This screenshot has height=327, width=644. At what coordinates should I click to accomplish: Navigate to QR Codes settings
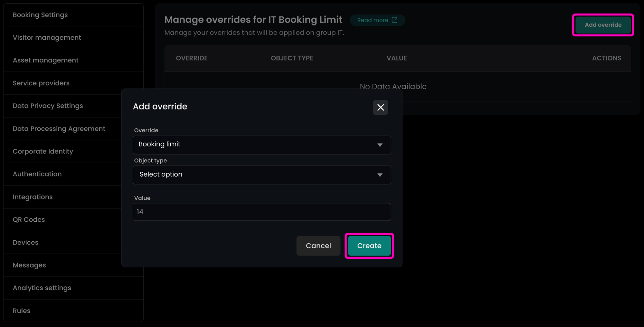[29, 219]
